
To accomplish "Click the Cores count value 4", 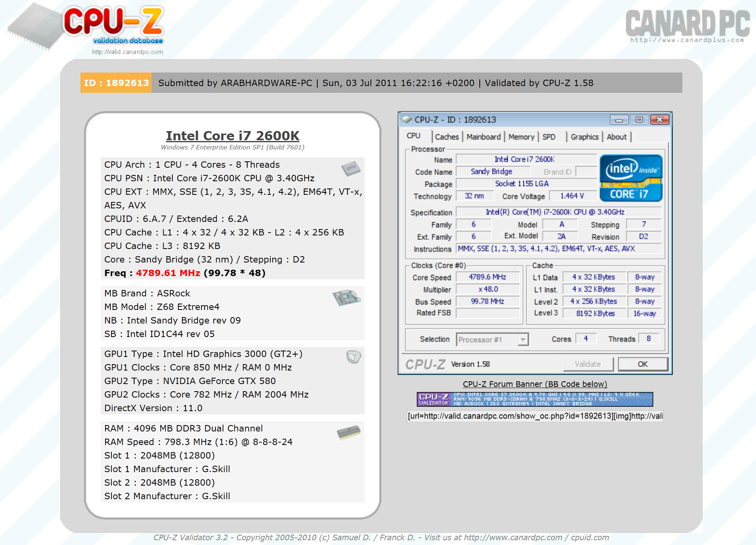I will pyautogui.click(x=586, y=339).
